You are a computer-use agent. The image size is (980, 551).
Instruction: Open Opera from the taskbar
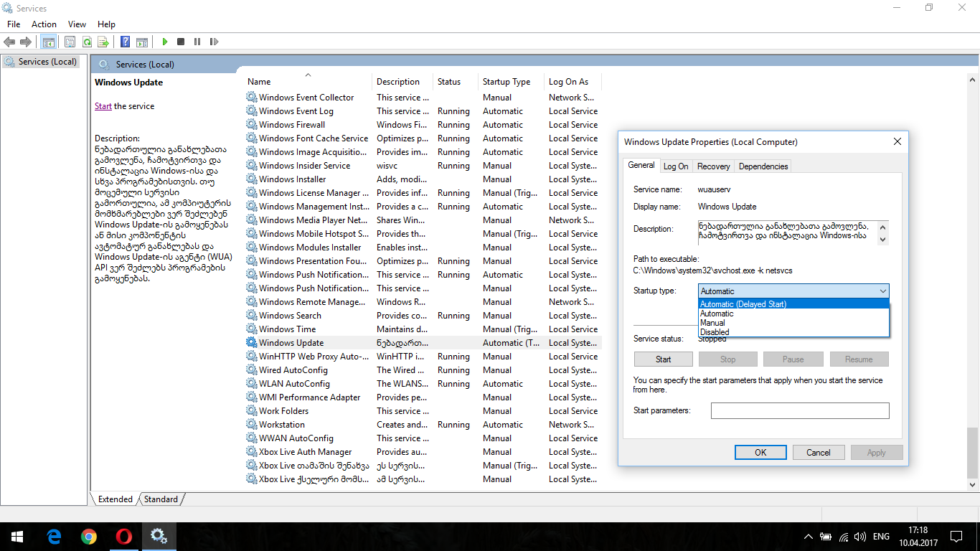pyautogui.click(x=124, y=536)
